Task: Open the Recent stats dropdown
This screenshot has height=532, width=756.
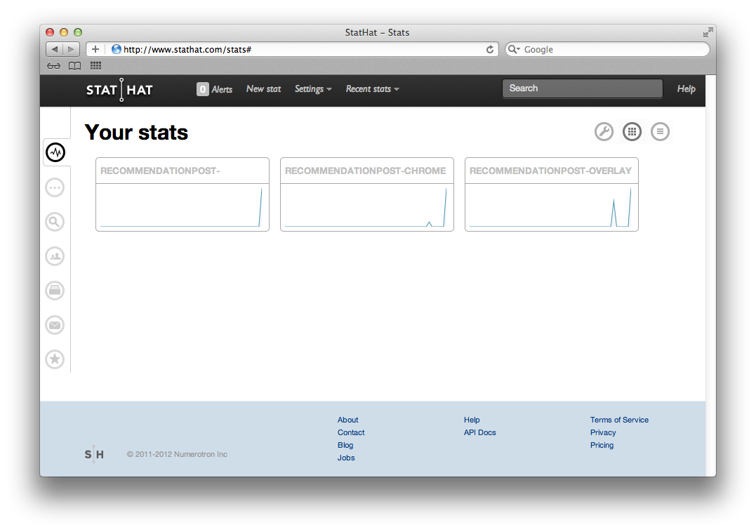Action: pos(372,88)
